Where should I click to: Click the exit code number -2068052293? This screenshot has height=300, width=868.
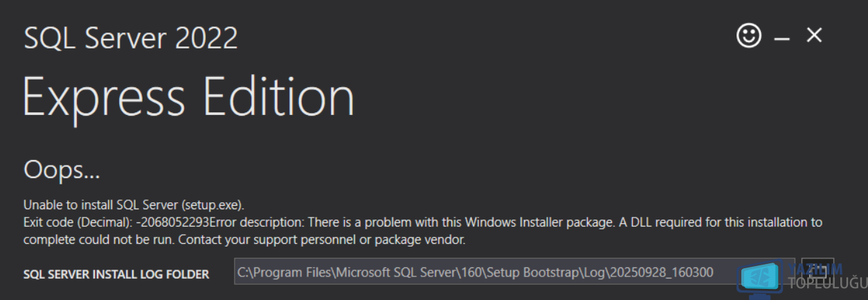173,222
